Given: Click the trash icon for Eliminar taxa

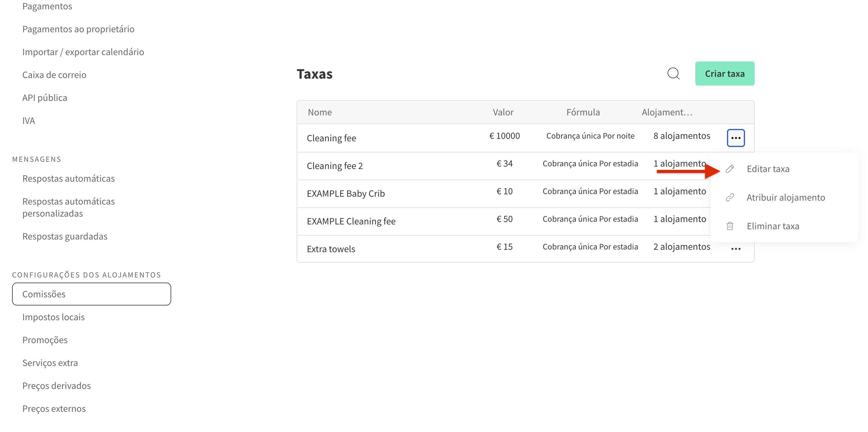Looking at the screenshot, I should (729, 226).
